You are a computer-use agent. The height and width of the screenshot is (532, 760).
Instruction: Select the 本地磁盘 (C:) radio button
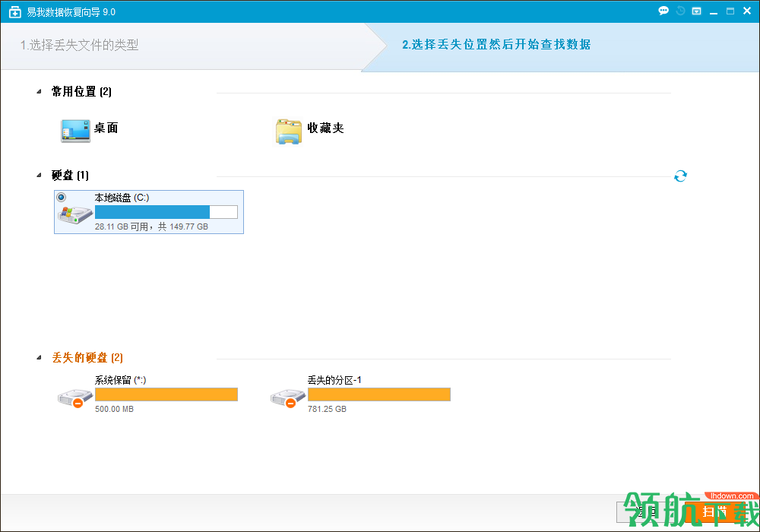point(62,197)
